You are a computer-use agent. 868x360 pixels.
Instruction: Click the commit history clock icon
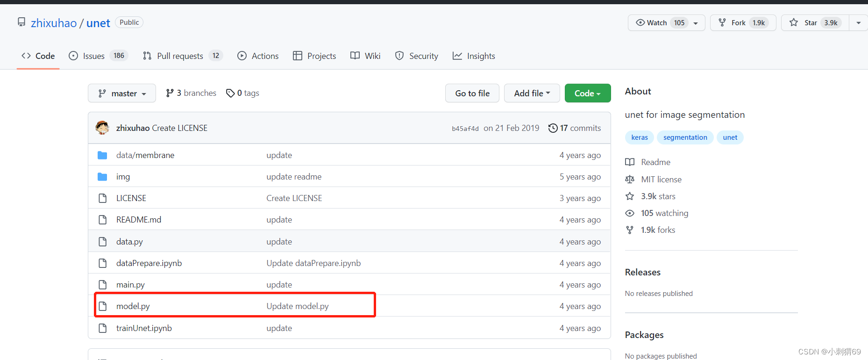point(553,128)
